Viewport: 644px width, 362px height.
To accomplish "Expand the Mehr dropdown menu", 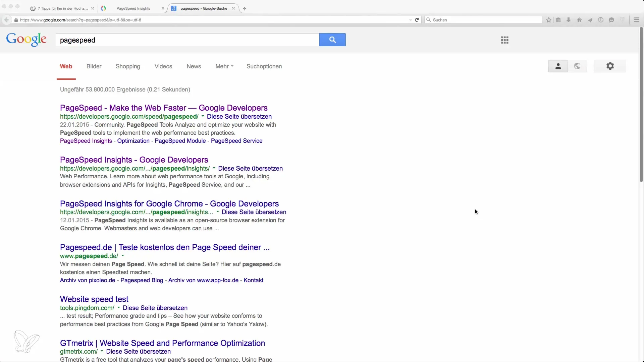I will (224, 66).
